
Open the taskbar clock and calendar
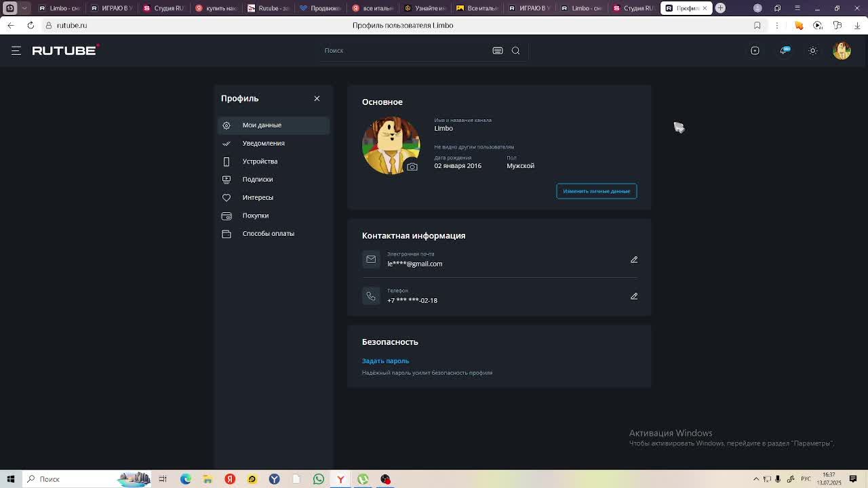829,479
